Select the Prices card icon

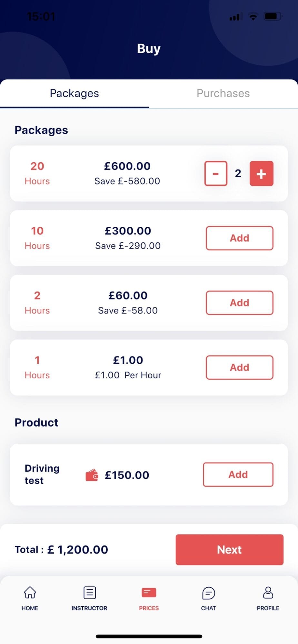point(149,592)
